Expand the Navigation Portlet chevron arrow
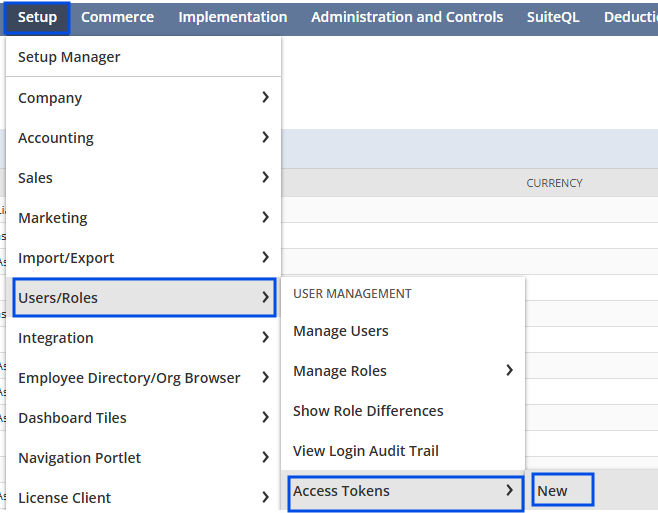Viewport: 658px width, 513px height. tap(265, 457)
